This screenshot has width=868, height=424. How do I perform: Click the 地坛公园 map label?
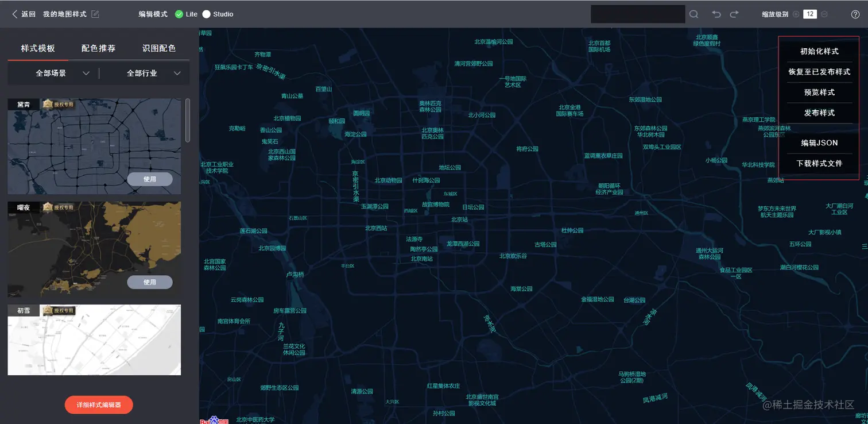450,168
